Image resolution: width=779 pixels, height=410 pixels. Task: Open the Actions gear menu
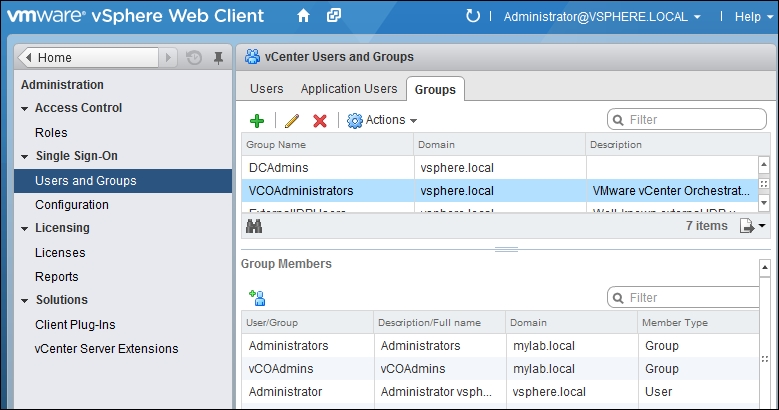(382, 120)
